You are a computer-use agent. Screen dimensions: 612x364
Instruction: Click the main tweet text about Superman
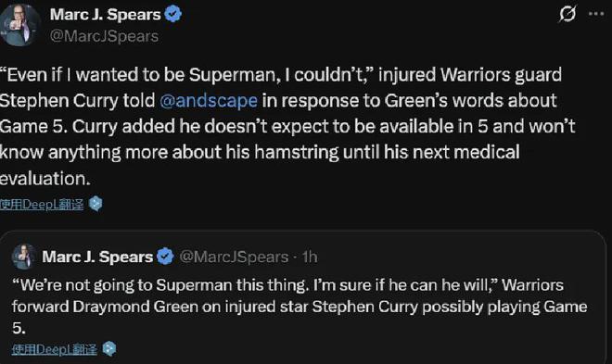[x=287, y=126]
